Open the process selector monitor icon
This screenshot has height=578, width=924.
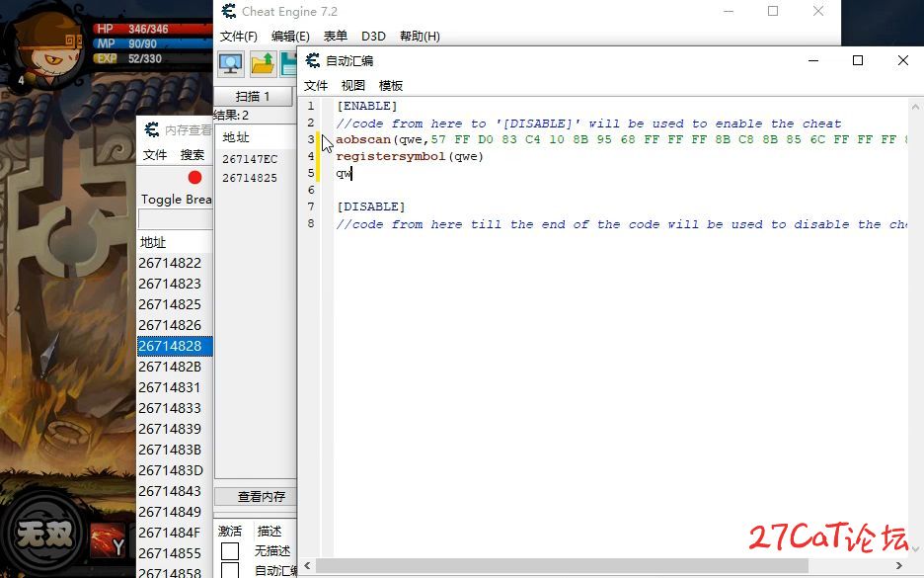coord(230,63)
